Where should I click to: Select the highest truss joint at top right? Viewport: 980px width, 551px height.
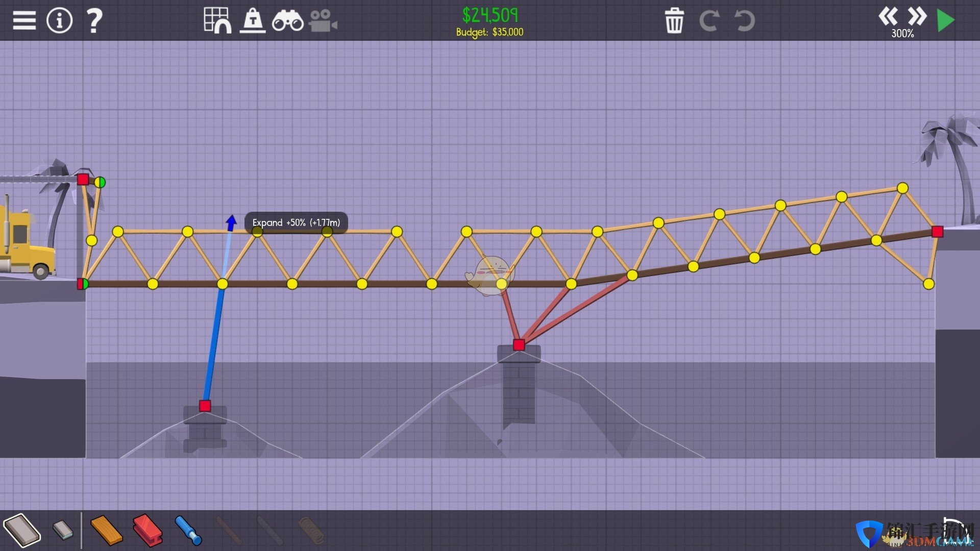(902, 188)
